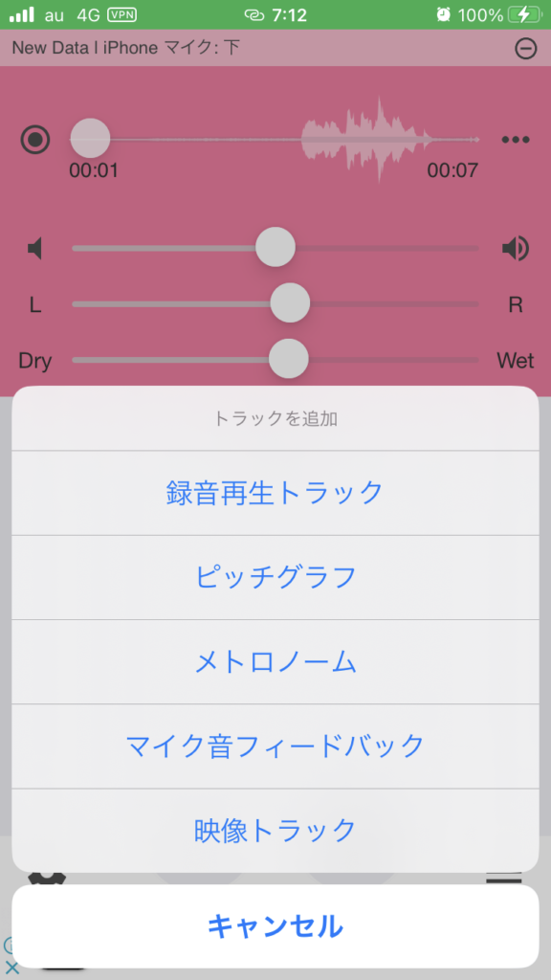Tap the キャンセル button
The image size is (551, 980).
[275, 926]
